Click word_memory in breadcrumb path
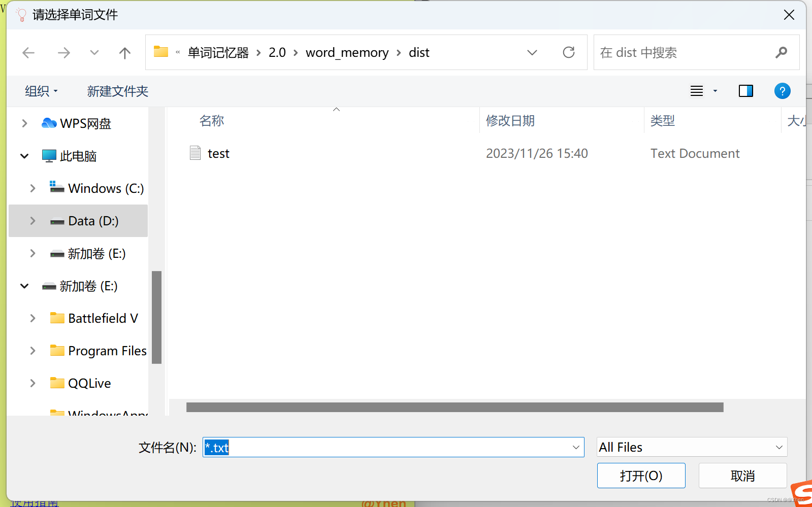Viewport: 812px width, 507px height. point(347,53)
